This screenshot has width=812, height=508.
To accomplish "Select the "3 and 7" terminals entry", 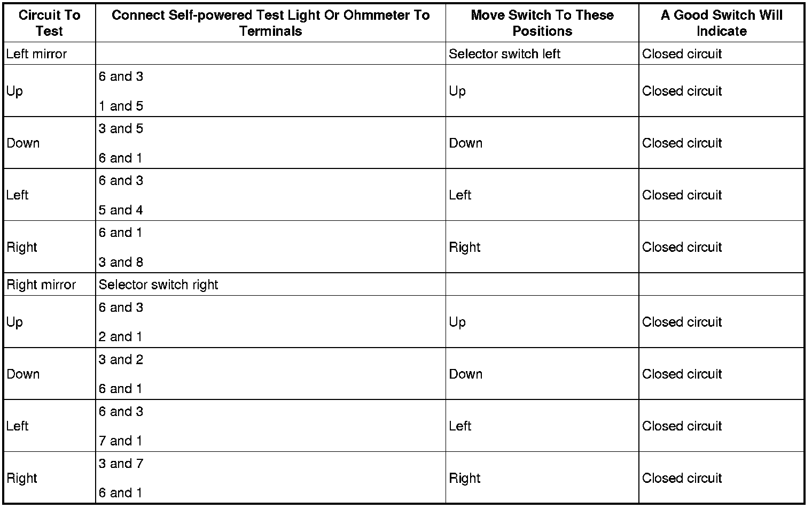I will click(121, 464).
